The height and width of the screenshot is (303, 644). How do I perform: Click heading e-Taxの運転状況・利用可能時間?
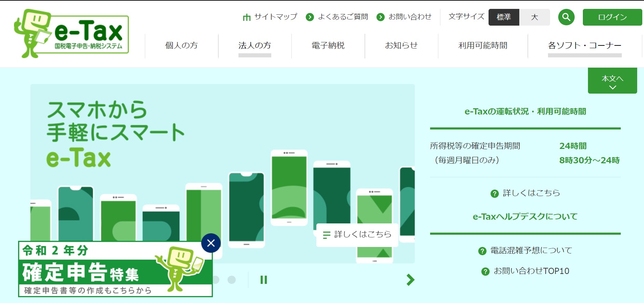click(525, 112)
